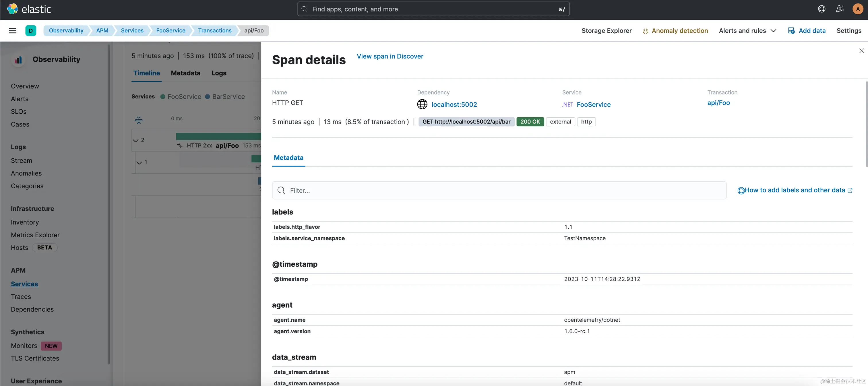Select Traces in the APM sidebar

21,297
